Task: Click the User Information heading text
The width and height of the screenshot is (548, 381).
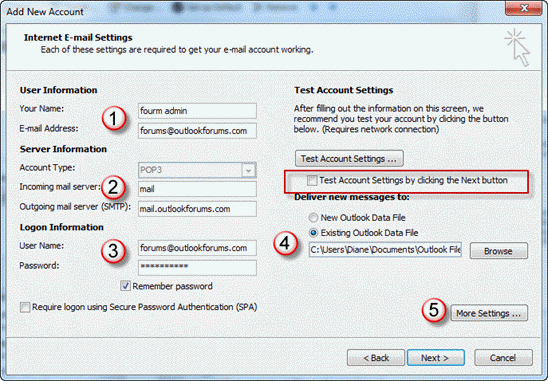Action: 58,90
